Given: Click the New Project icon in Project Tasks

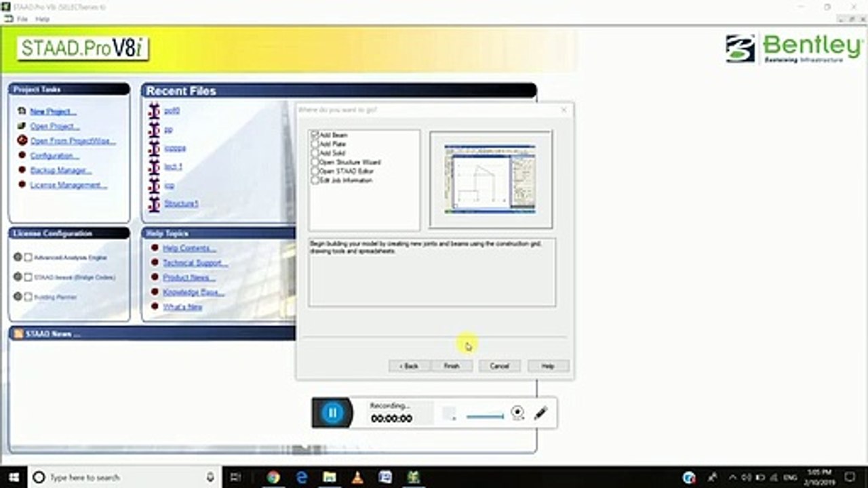Looking at the screenshot, I should point(22,111).
